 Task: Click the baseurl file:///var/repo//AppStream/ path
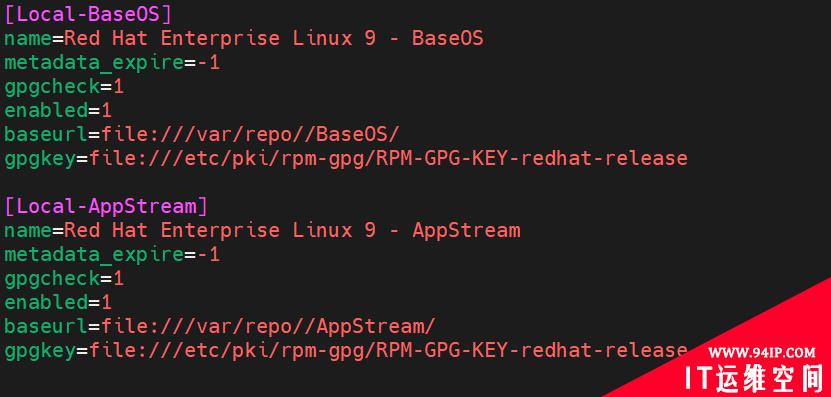pyautogui.click(x=268, y=327)
